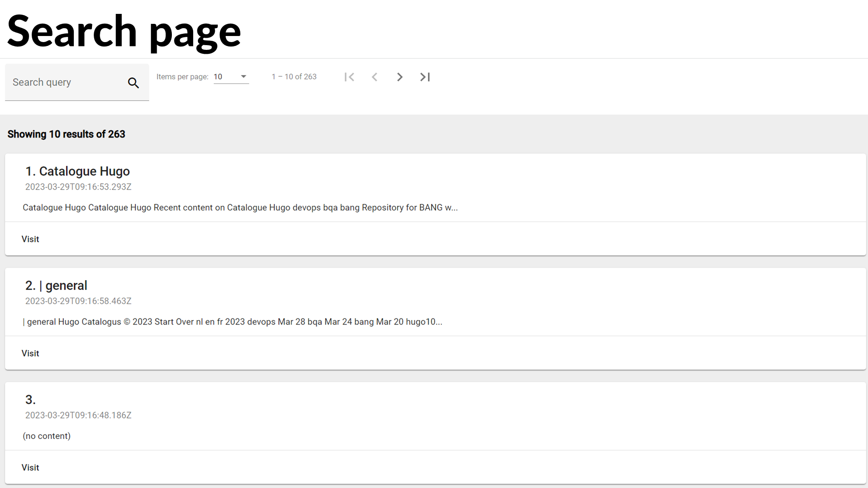
Task: Click the Search page title
Action: point(124,31)
